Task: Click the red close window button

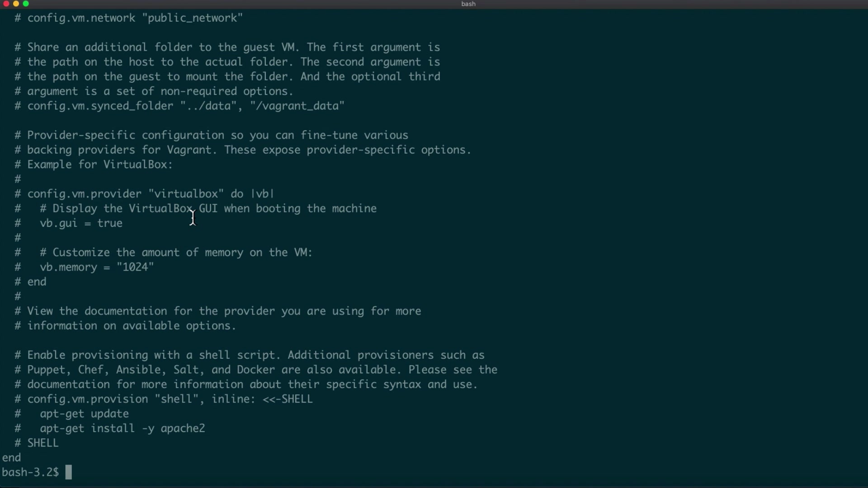Action: pyautogui.click(x=6, y=4)
